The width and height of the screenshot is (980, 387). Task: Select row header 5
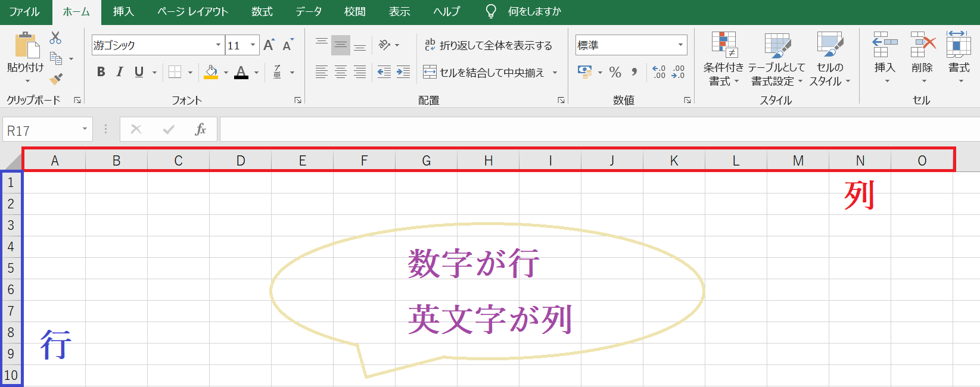click(x=11, y=268)
